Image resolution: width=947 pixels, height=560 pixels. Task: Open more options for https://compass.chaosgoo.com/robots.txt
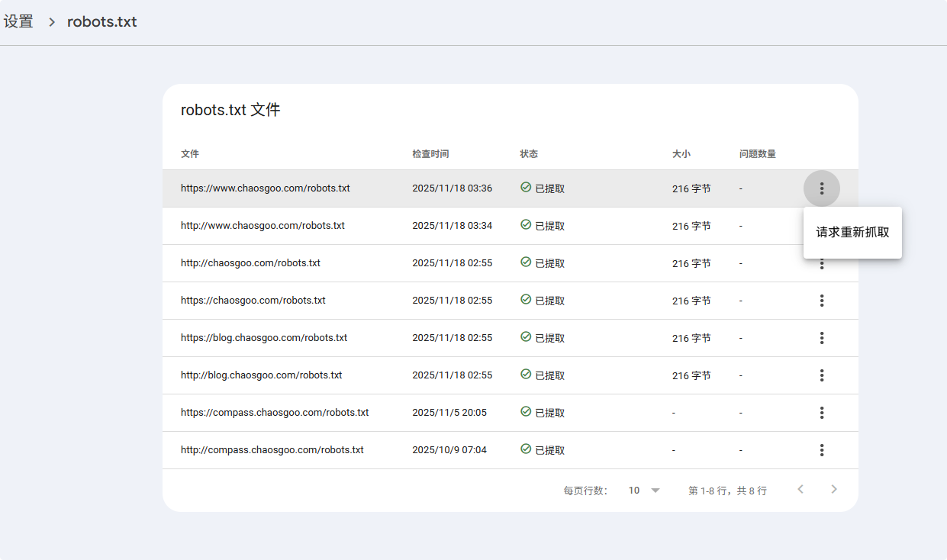821,413
